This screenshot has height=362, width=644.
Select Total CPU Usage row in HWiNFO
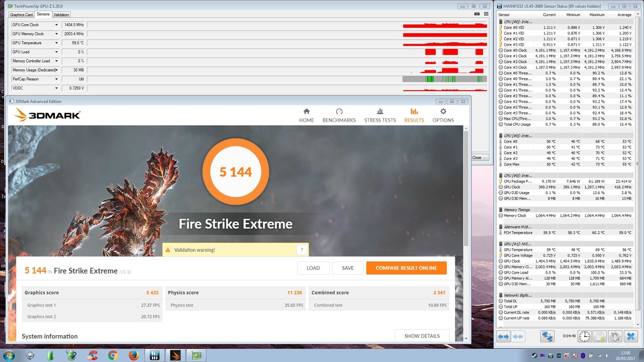[566, 124]
